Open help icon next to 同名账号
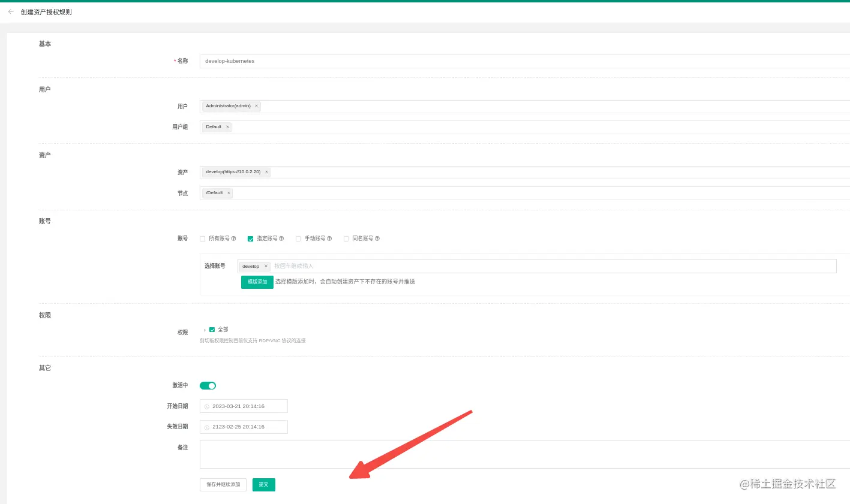This screenshot has width=850, height=504. point(377,239)
